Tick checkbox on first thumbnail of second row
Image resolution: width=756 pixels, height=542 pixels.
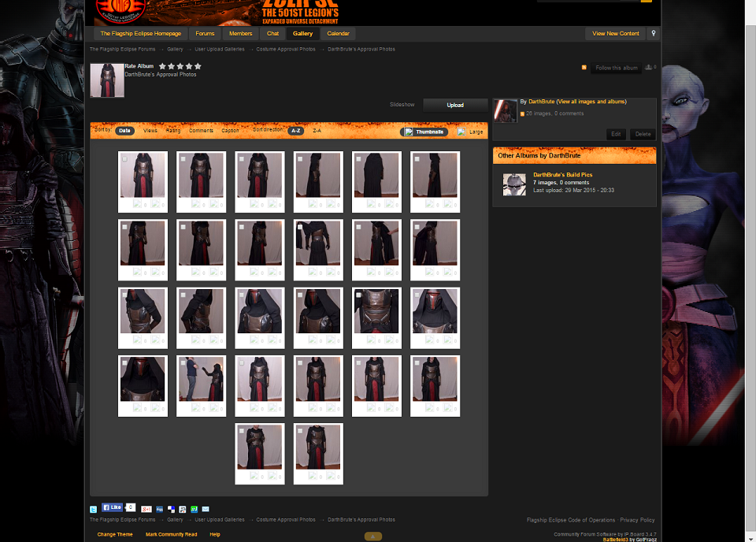[x=125, y=227]
